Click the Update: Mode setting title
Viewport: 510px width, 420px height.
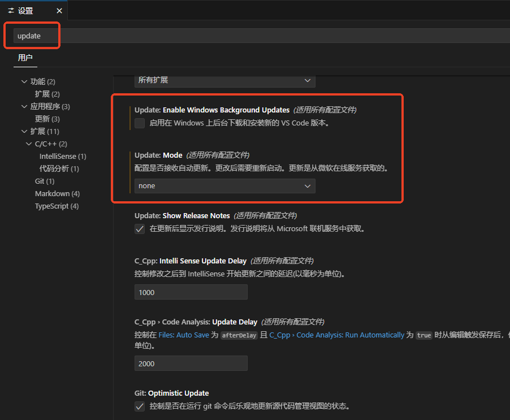(x=158, y=155)
